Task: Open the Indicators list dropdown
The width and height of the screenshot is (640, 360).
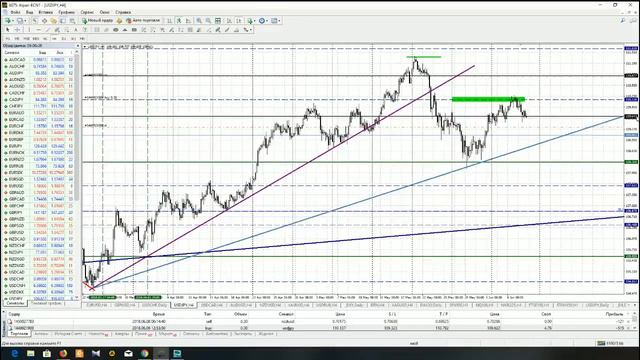Action: 251,20
